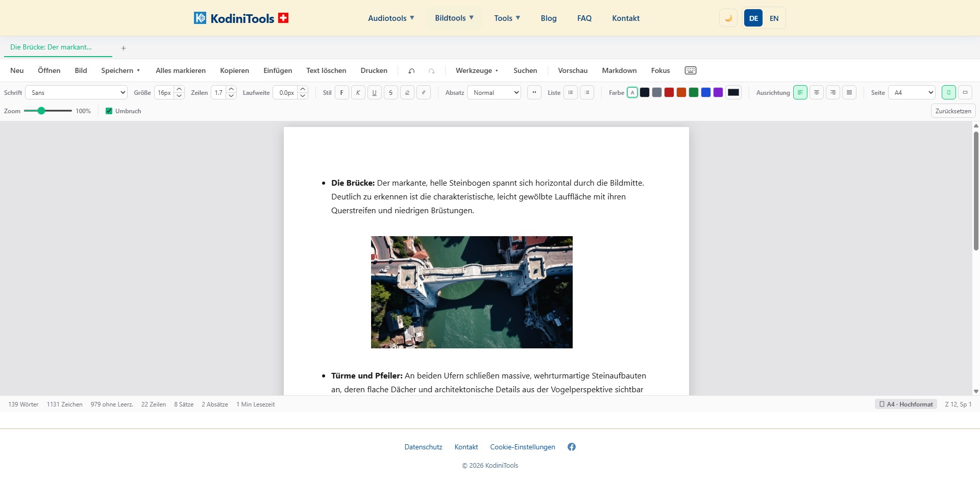Screen dimensions: 980x482
Task: Open the Tools navigation dropdown
Action: click(507, 18)
